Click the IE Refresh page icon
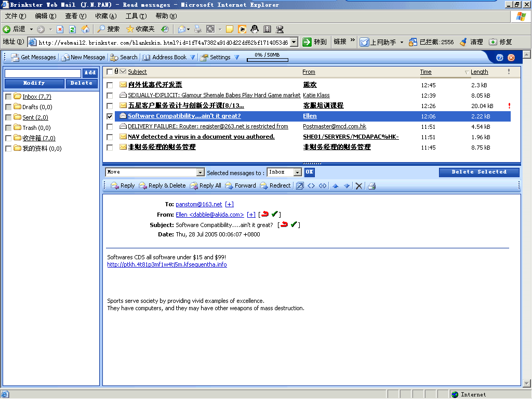The image size is (532, 399). (72, 29)
